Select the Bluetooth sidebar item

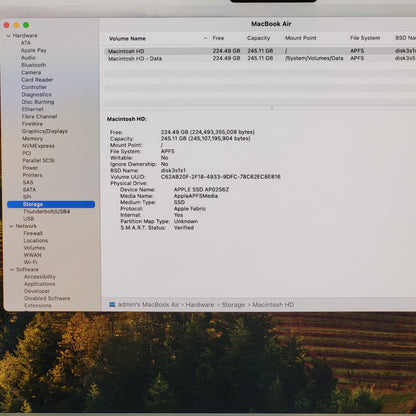pos(33,65)
